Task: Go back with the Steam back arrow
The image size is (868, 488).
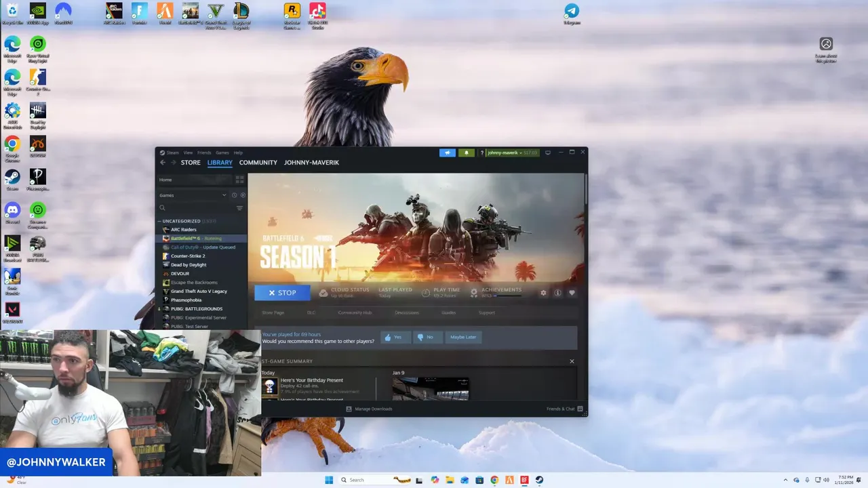Action: tap(163, 163)
